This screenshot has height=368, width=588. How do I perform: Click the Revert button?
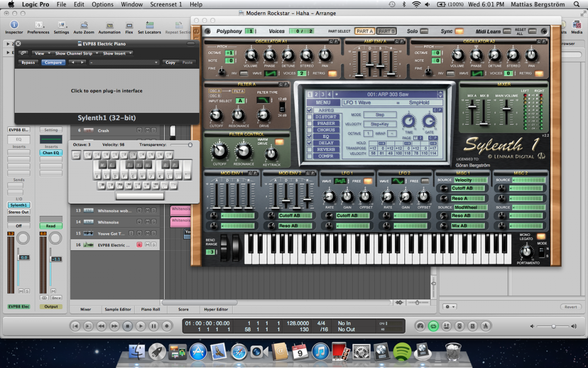pos(571,307)
